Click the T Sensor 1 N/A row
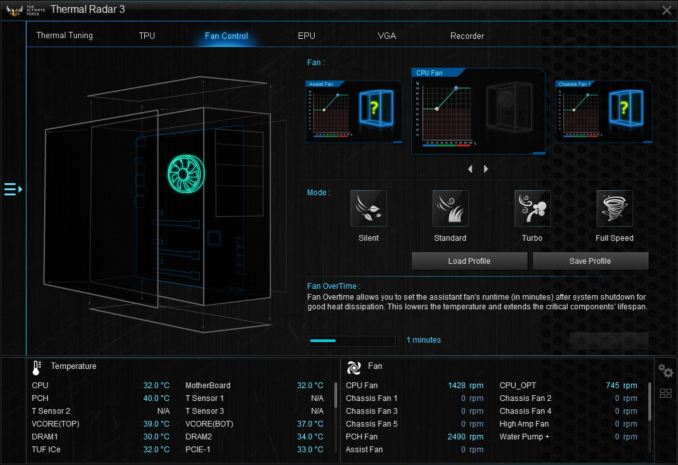Viewport: 678px width, 465px height. (x=254, y=398)
